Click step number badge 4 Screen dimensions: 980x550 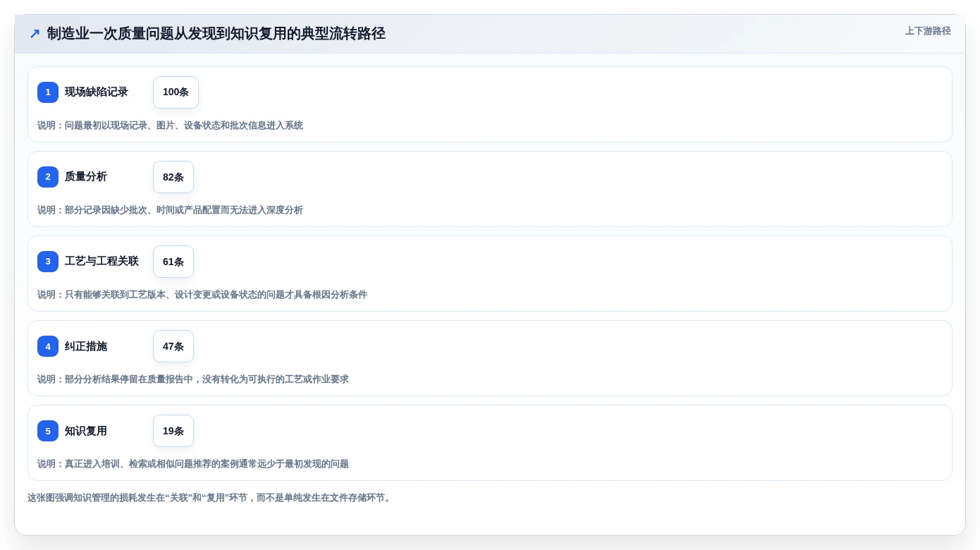coord(48,346)
